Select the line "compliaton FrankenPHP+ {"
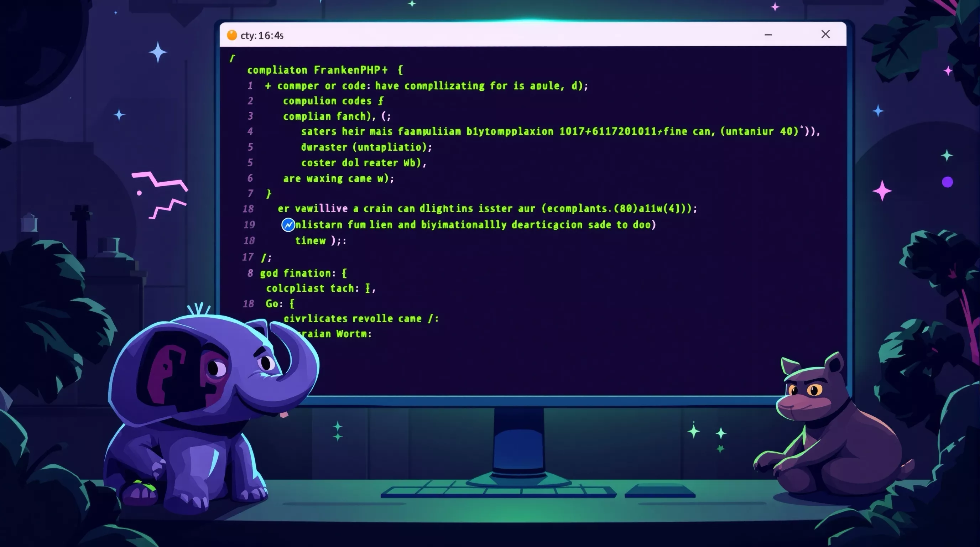Screen dimensions: 980x547 (324, 70)
